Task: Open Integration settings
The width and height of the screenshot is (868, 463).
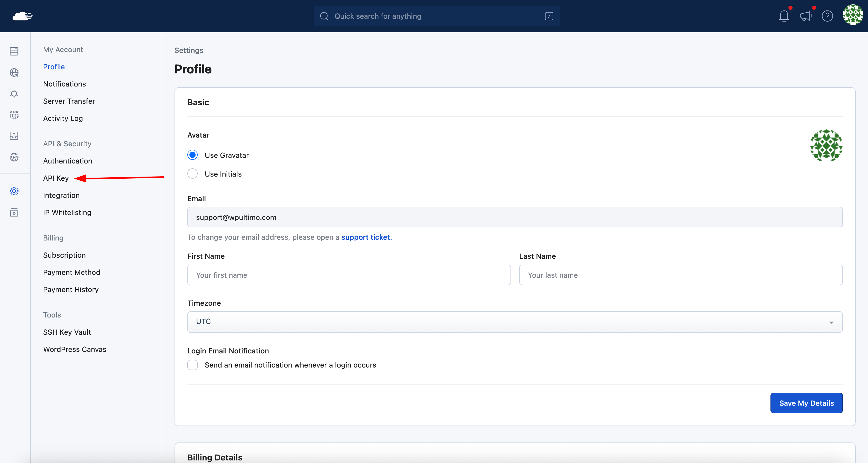Action: (61, 196)
